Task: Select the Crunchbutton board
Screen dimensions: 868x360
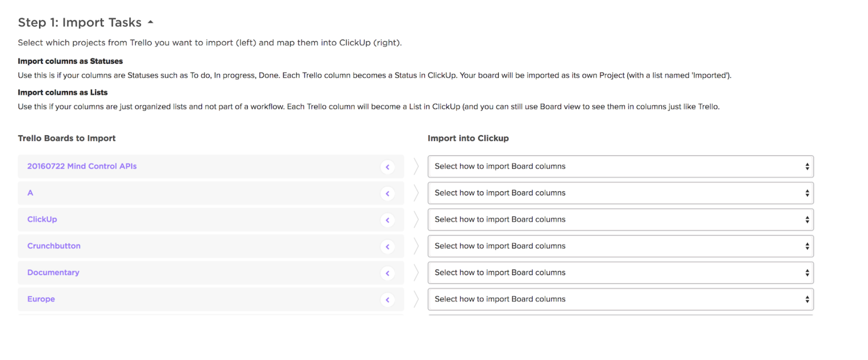Action: [x=54, y=246]
